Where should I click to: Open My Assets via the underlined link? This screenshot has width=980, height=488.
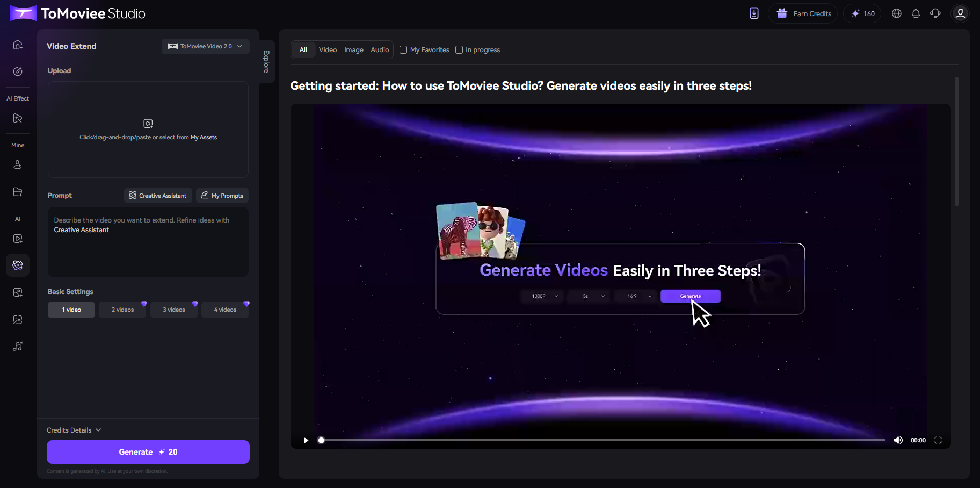[204, 137]
